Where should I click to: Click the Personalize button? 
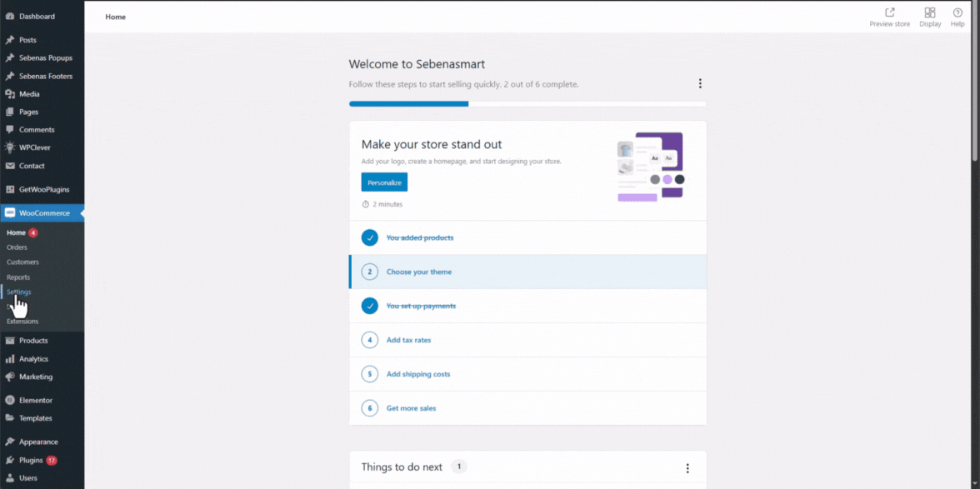point(384,182)
